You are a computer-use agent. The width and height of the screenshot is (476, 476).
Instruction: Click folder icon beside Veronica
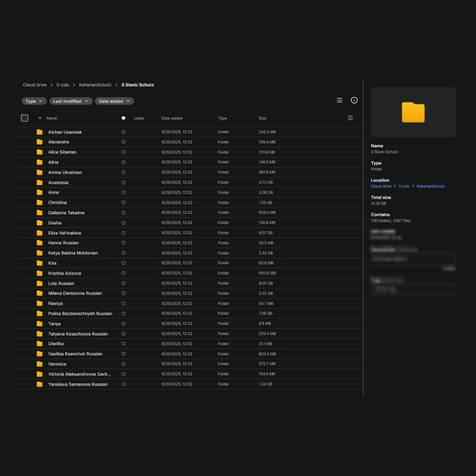click(40, 364)
